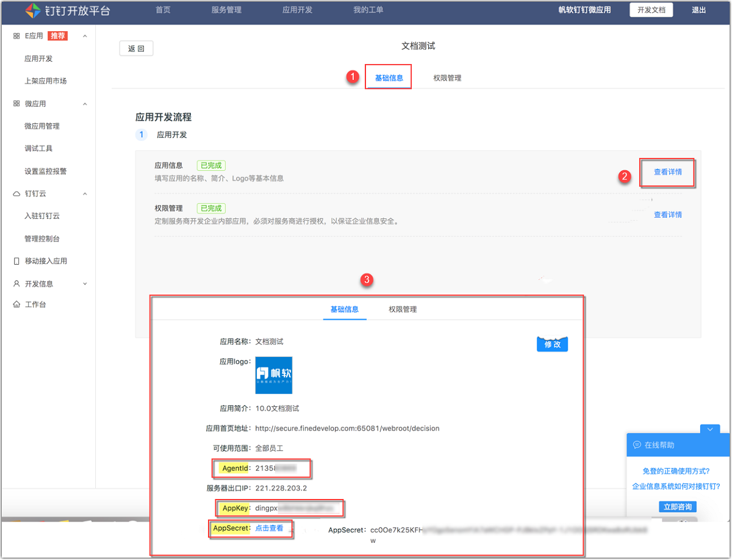This screenshot has width=732, height=560.
Task: Collapse the online help panel arrow
Action: point(710,429)
